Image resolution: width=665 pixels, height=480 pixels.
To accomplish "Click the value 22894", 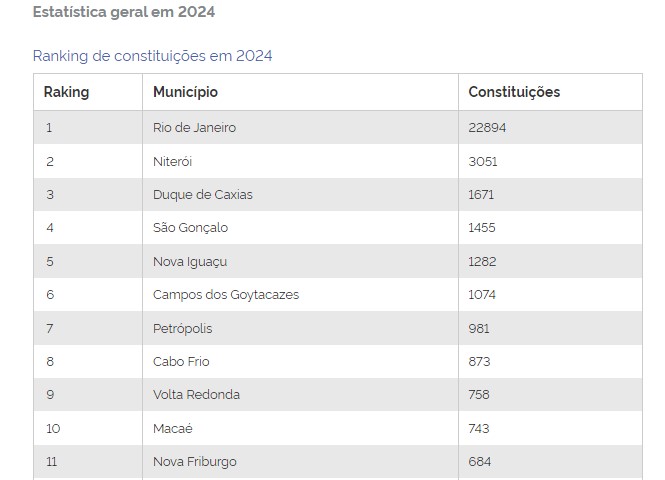I will [x=487, y=128].
